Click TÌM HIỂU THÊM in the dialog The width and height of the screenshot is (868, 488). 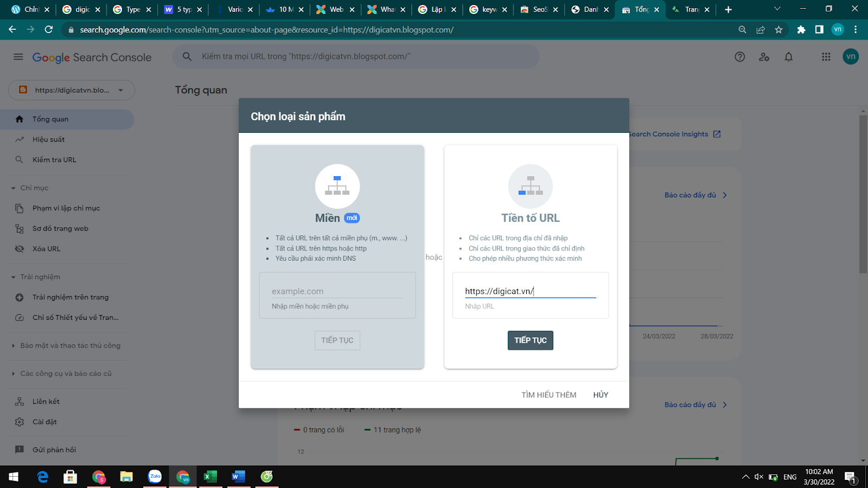(549, 395)
